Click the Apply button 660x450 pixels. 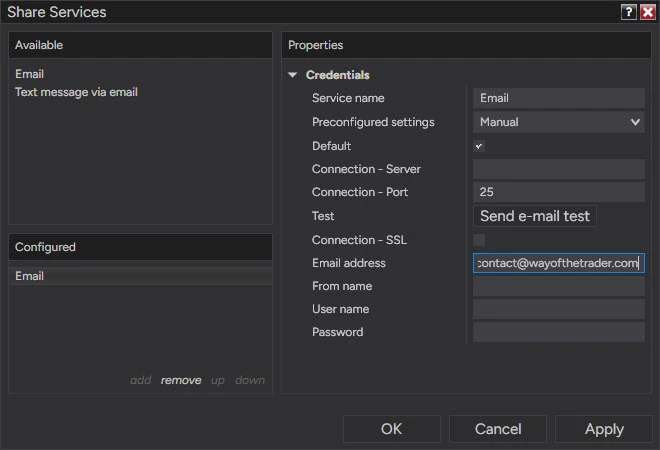coord(604,429)
